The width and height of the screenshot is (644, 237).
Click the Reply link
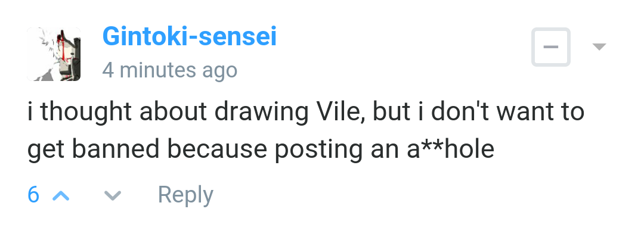[x=185, y=195]
